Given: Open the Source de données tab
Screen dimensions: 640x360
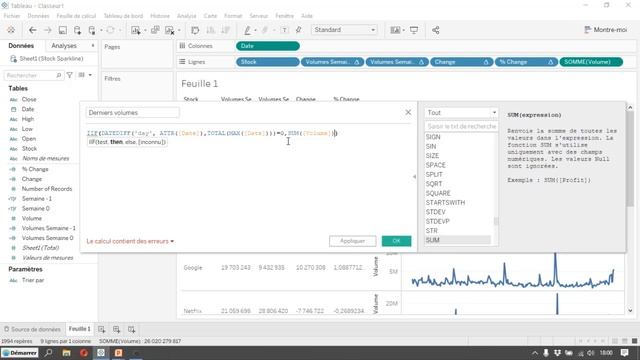Looking at the screenshot, I should (32, 329).
